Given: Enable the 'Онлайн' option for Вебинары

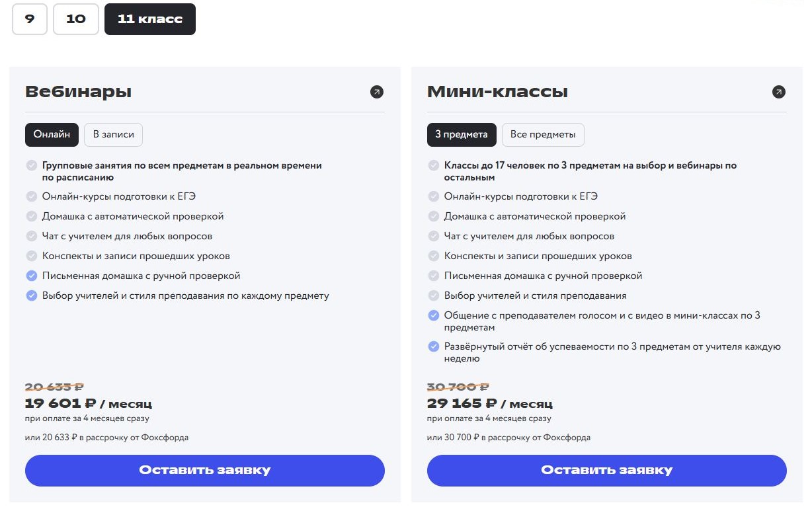Looking at the screenshot, I should click(52, 134).
